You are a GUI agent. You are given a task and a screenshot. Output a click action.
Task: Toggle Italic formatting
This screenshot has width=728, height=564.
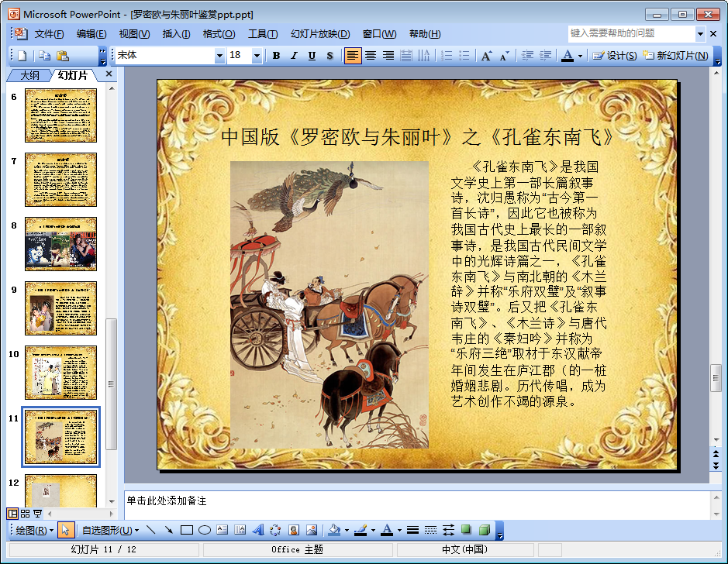[294, 56]
